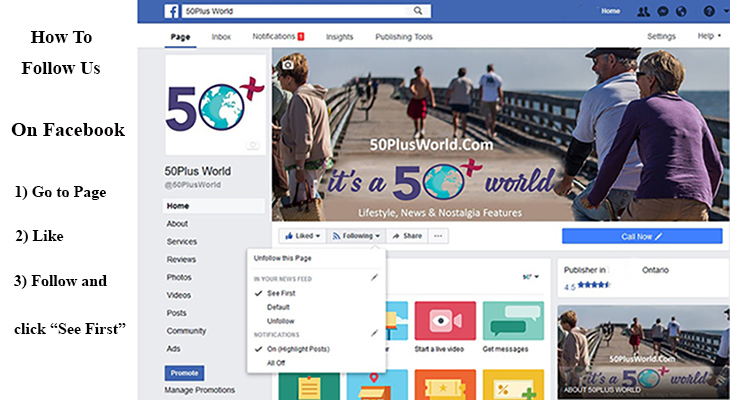Click the @50PlusWorld username

point(192,185)
